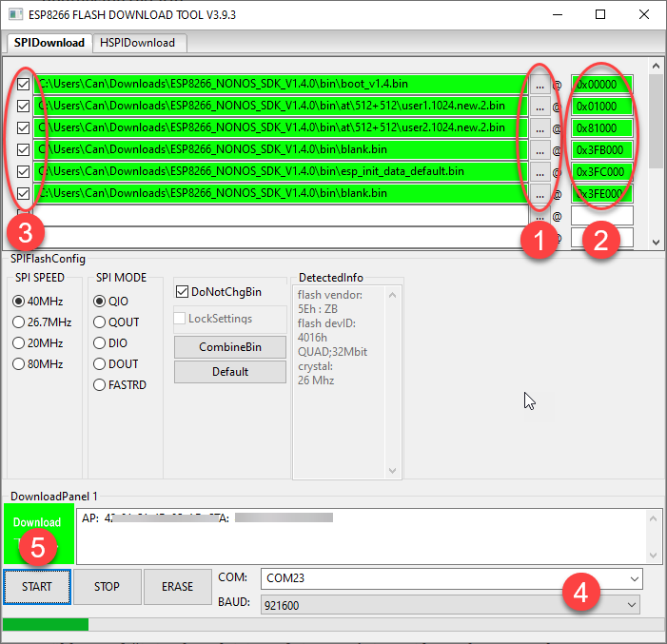This screenshot has height=644, width=667.
Task: Toggle checkbox for user2.1024.new.2.bin row
Action: point(24,128)
